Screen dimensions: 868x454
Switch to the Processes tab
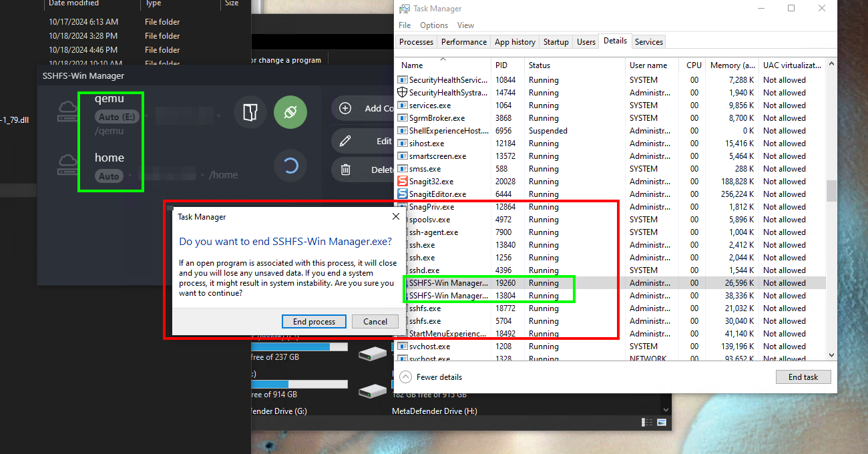tap(416, 41)
